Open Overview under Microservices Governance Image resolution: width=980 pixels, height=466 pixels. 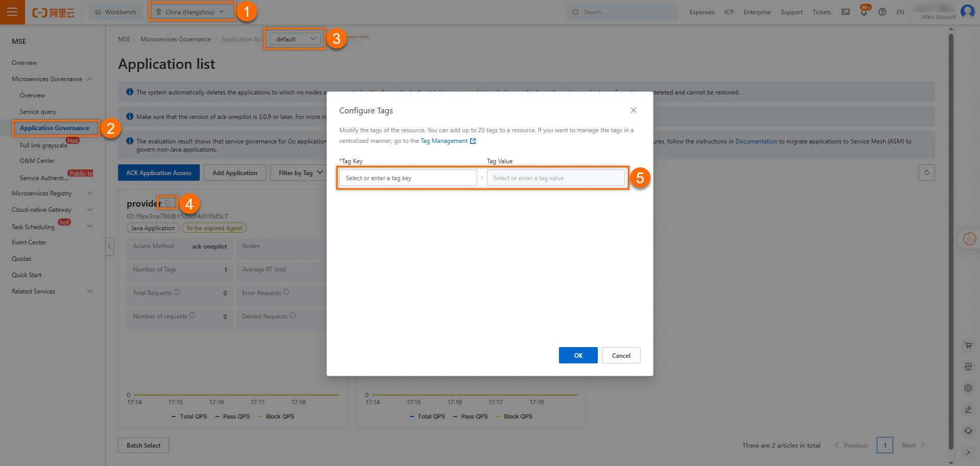coord(33,95)
